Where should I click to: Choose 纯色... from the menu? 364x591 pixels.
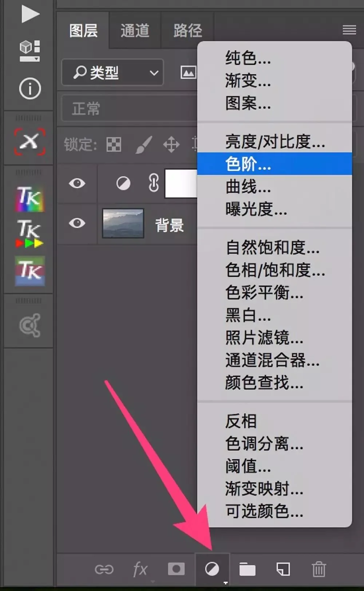pos(274,58)
